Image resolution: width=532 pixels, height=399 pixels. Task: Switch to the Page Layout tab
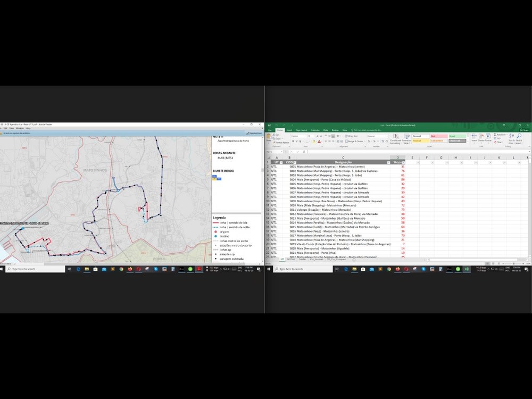point(301,130)
